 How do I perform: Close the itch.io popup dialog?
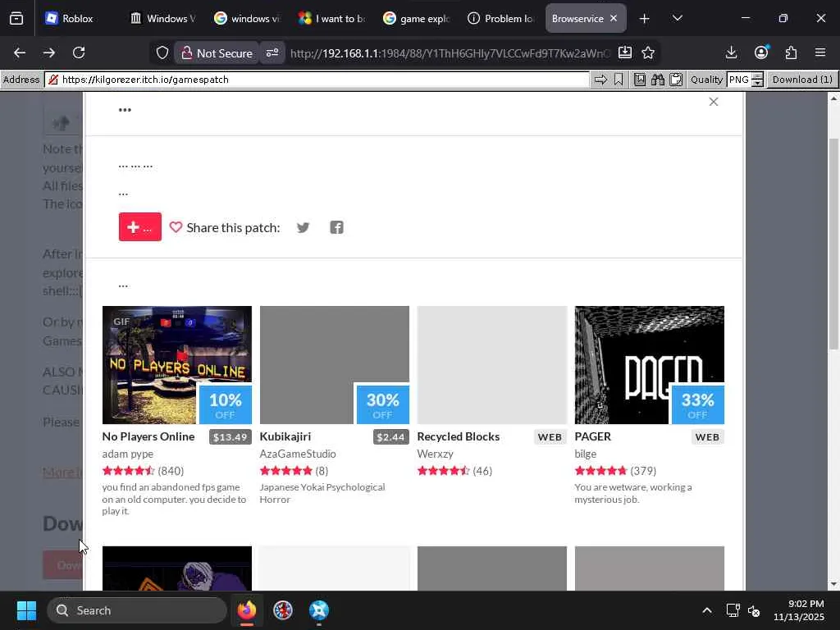(x=714, y=102)
